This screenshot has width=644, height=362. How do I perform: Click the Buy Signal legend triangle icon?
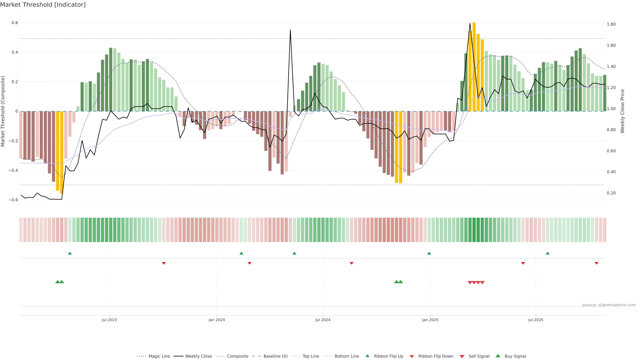coord(498,356)
